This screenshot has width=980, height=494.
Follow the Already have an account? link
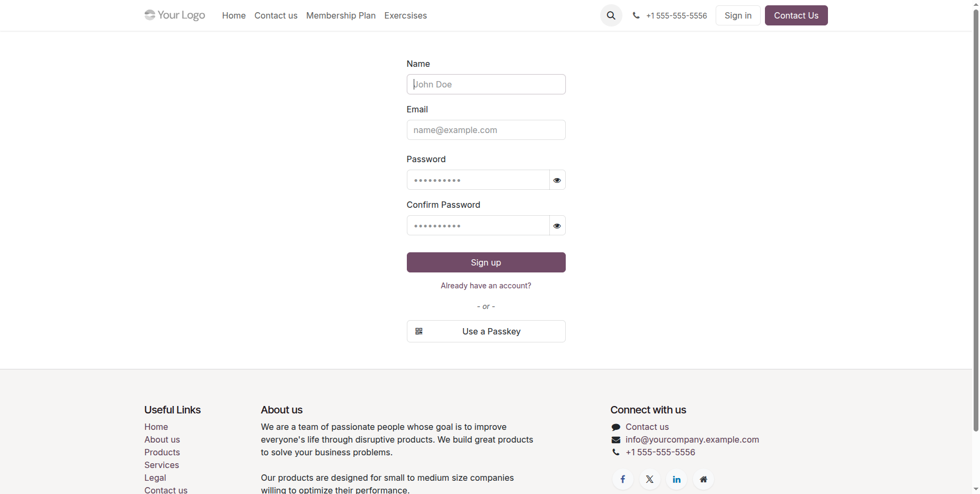coord(486,286)
